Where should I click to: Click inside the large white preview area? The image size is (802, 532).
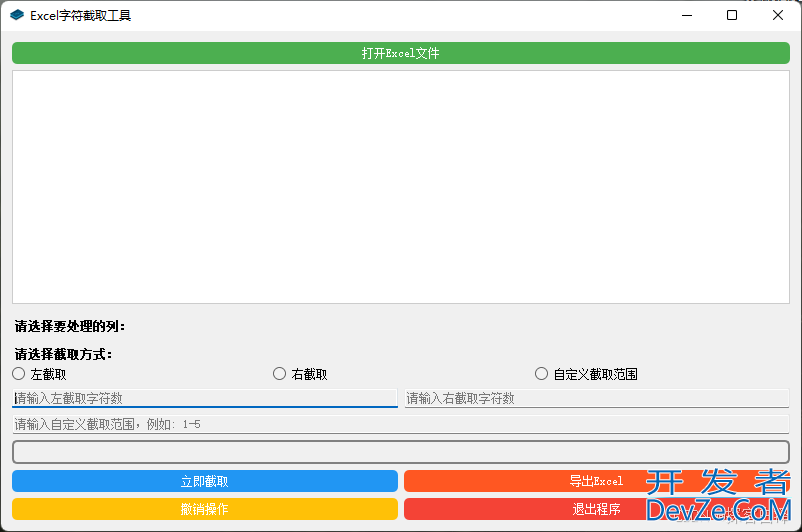click(400, 187)
